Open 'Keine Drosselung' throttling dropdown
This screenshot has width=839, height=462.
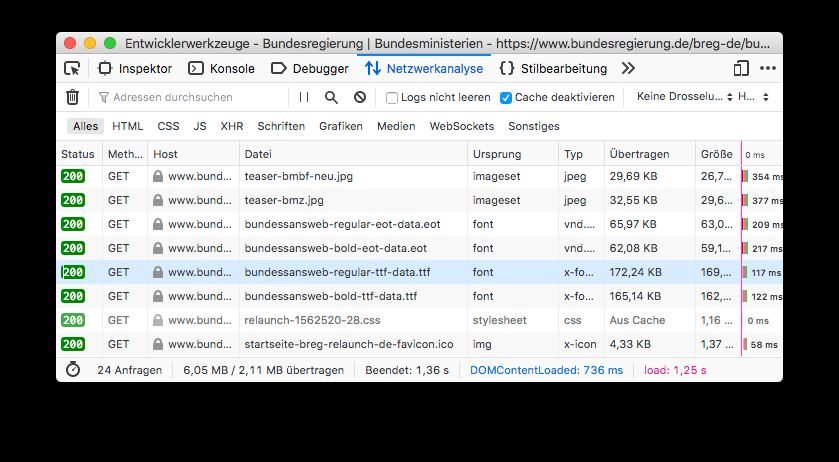tap(679, 97)
